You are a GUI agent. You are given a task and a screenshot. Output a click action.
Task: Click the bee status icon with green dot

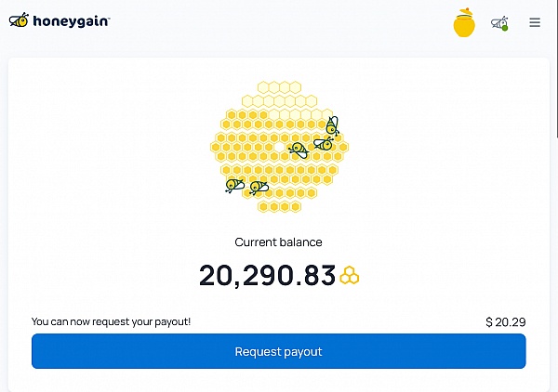tap(499, 23)
